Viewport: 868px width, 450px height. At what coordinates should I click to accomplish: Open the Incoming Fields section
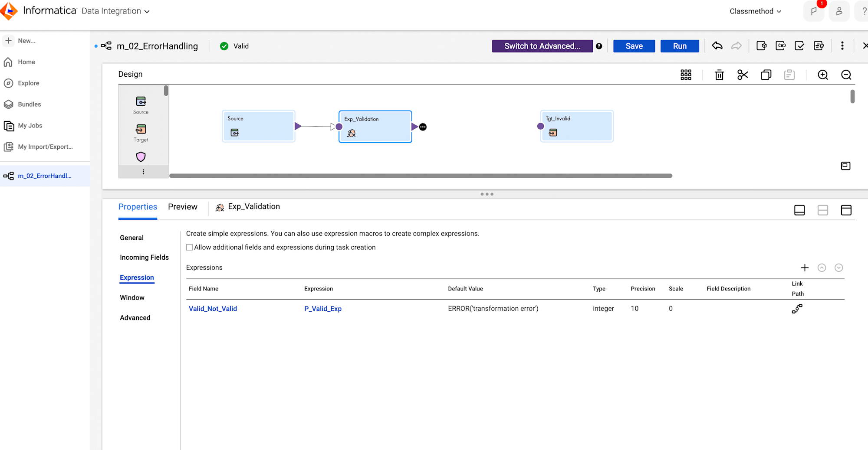(x=145, y=258)
